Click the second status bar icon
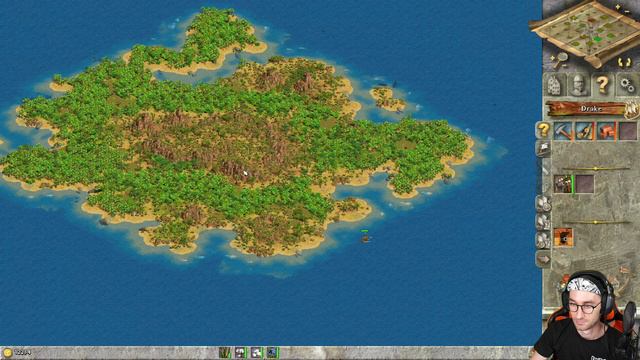The height and width of the screenshot is (360, 640). [240, 353]
